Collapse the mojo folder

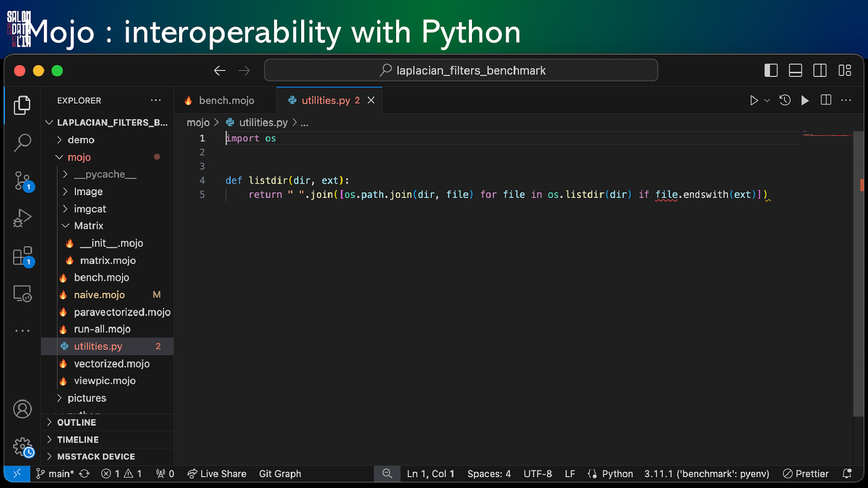[107, 157]
